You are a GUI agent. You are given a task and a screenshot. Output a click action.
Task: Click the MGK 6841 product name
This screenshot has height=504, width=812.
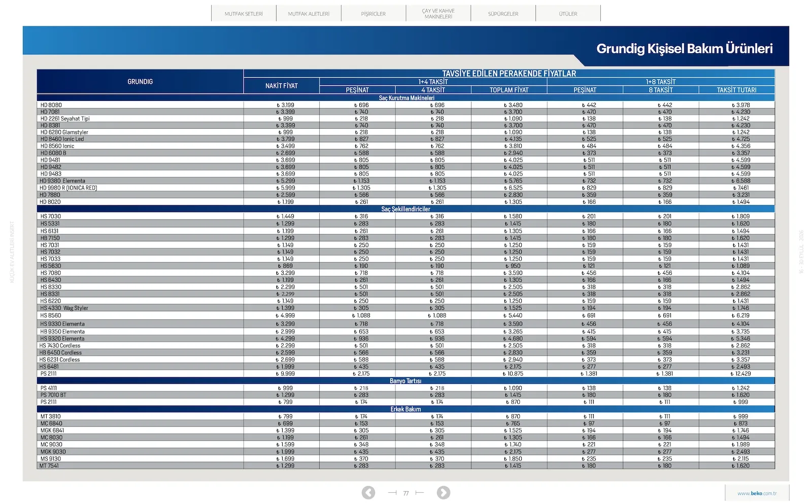click(52, 430)
